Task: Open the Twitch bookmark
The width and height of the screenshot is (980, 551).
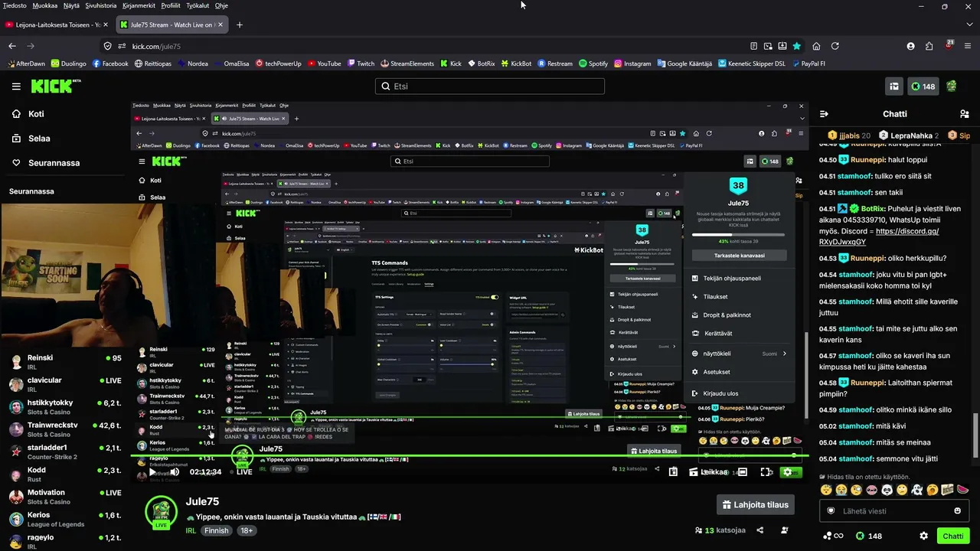Action: pos(359,64)
